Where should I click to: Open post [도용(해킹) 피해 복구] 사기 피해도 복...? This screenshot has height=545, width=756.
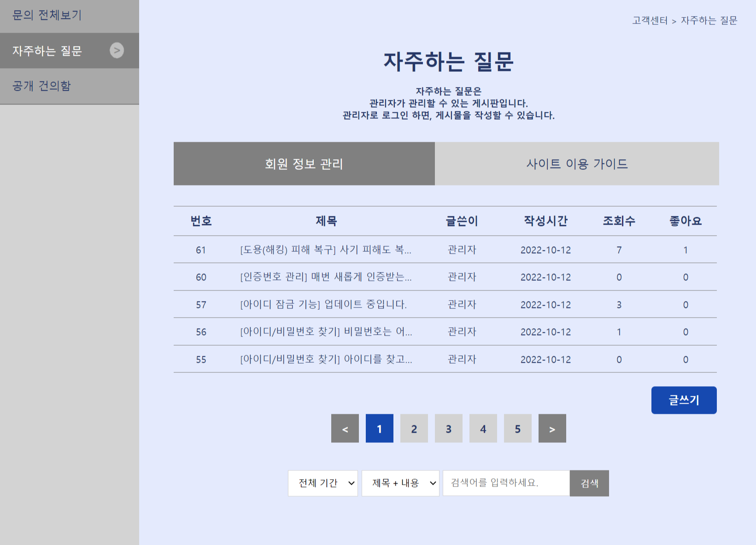[x=326, y=249]
